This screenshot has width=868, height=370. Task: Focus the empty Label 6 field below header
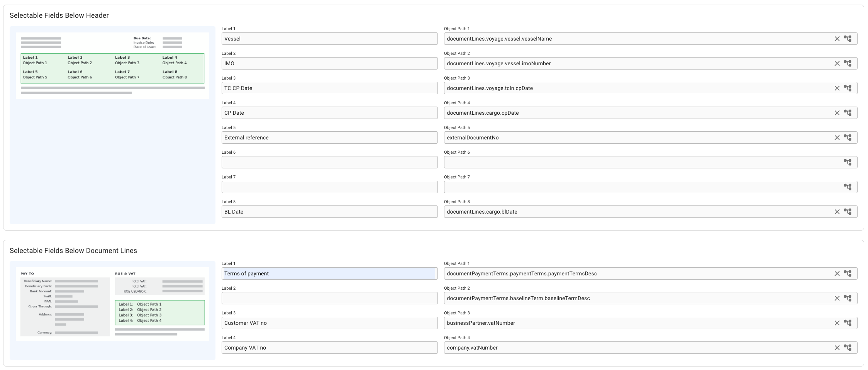329,162
